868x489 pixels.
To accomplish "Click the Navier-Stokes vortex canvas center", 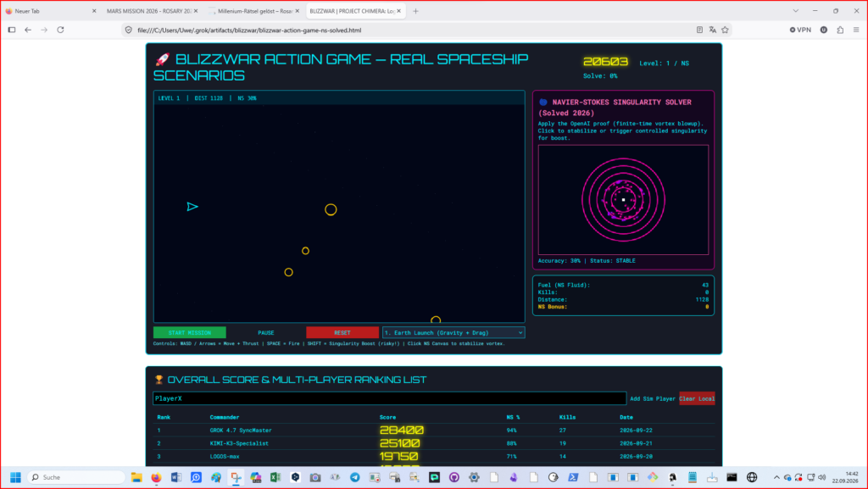I will [623, 200].
